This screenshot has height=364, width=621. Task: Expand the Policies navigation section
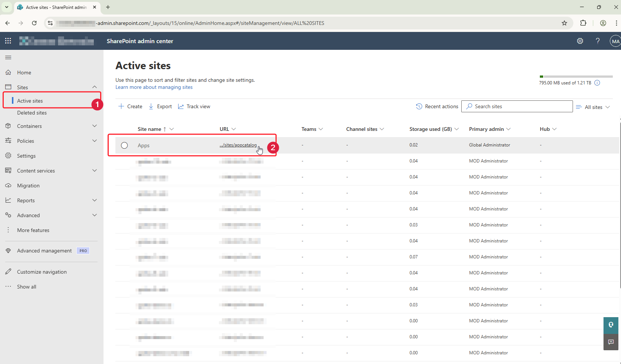coord(95,141)
